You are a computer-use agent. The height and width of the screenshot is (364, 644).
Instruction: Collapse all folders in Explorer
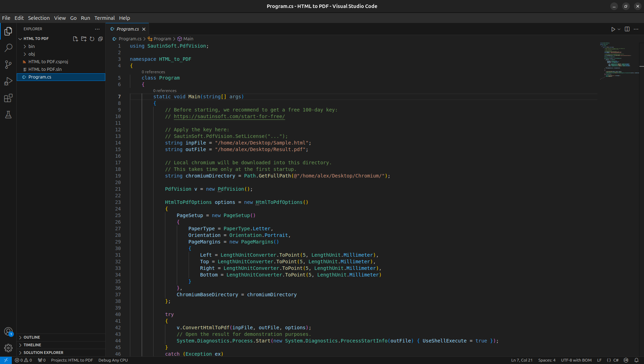tap(100, 39)
